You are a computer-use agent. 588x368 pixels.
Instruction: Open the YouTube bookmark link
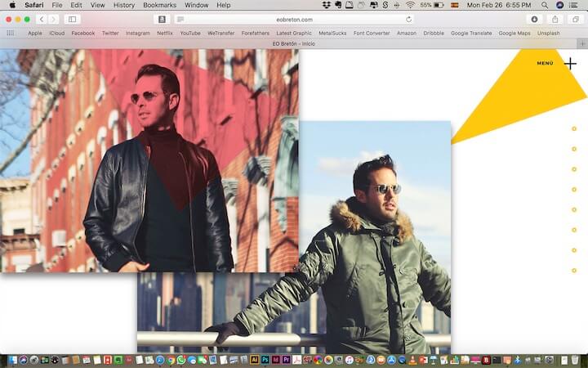pos(190,34)
